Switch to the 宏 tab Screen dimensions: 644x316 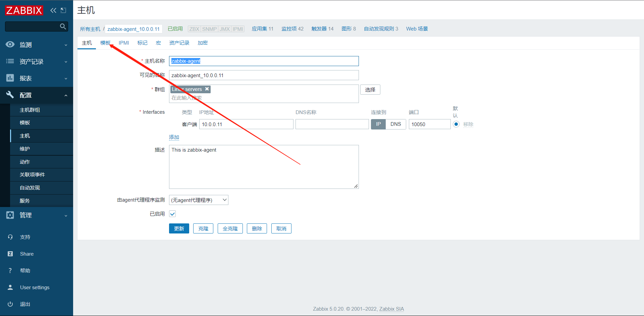pos(158,43)
